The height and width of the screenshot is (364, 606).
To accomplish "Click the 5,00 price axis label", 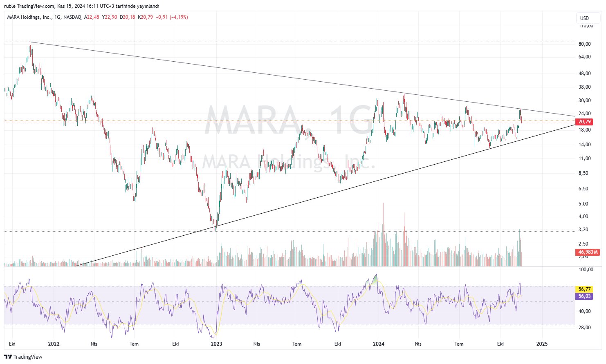I will click(x=584, y=204).
